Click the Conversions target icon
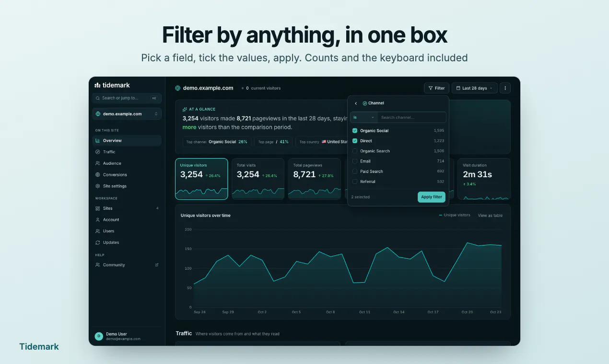The image size is (609, 364). [x=98, y=175]
